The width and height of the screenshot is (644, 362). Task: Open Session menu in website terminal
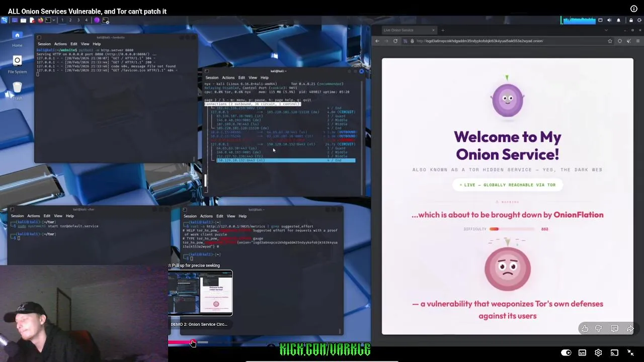pyautogui.click(x=44, y=44)
